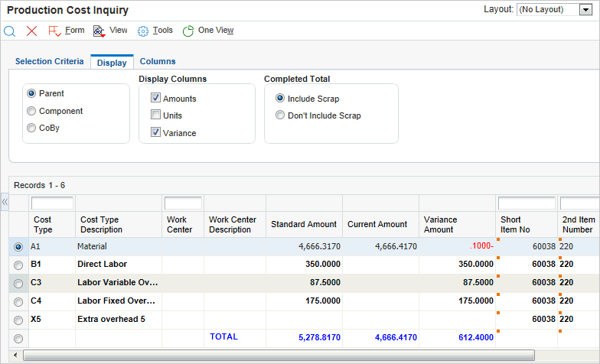Screen dimensions: 600x364
Task: Click the Find magnifier icon
Action: [10, 31]
